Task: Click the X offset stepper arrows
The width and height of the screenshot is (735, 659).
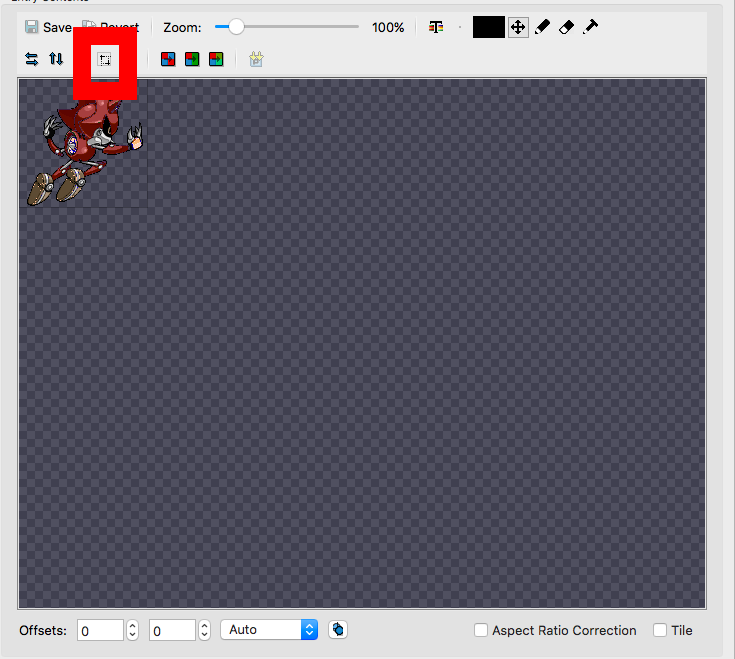Action: tap(132, 630)
